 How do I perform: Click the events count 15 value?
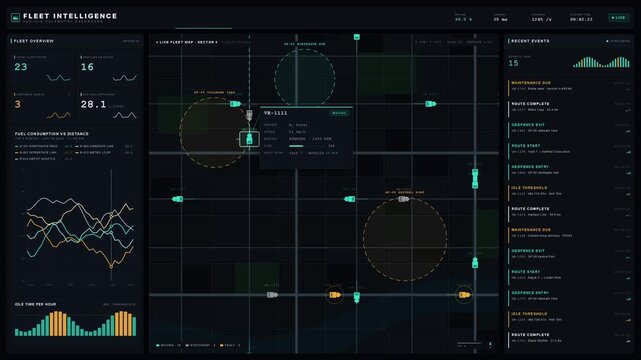point(513,63)
